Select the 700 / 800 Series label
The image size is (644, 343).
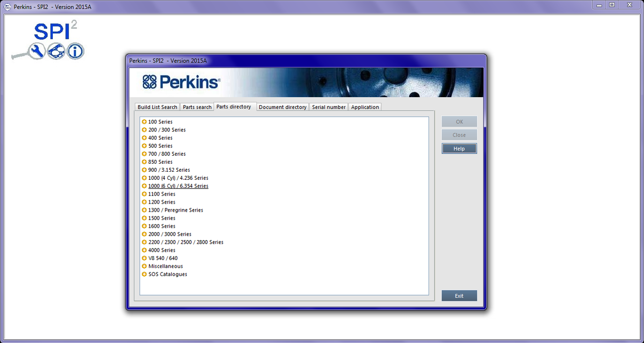(x=167, y=154)
